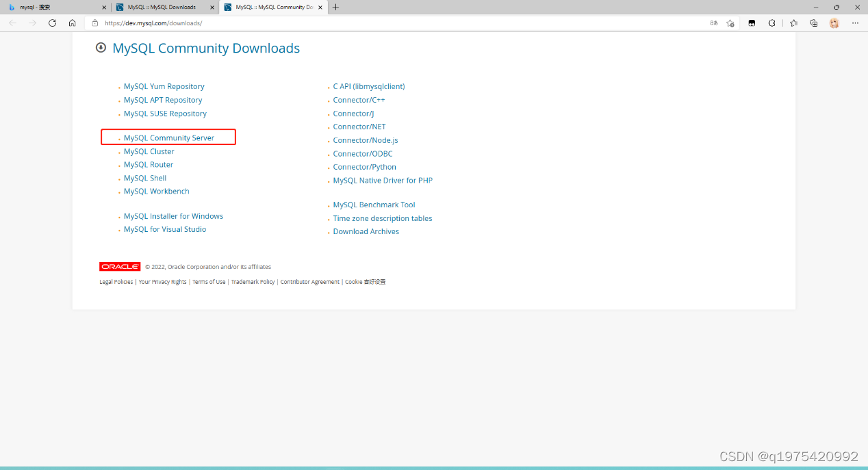Open MySQL Shell link

[x=145, y=178]
